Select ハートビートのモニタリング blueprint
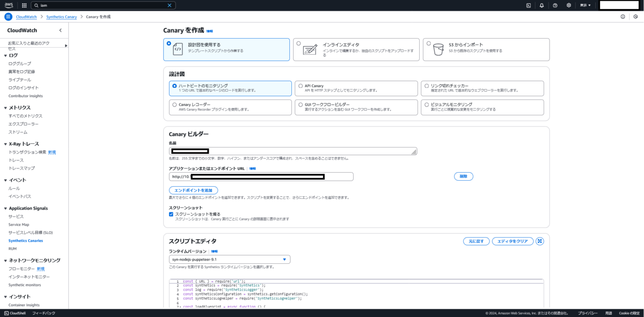Viewport: 644px width, 317px height. (x=174, y=86)
